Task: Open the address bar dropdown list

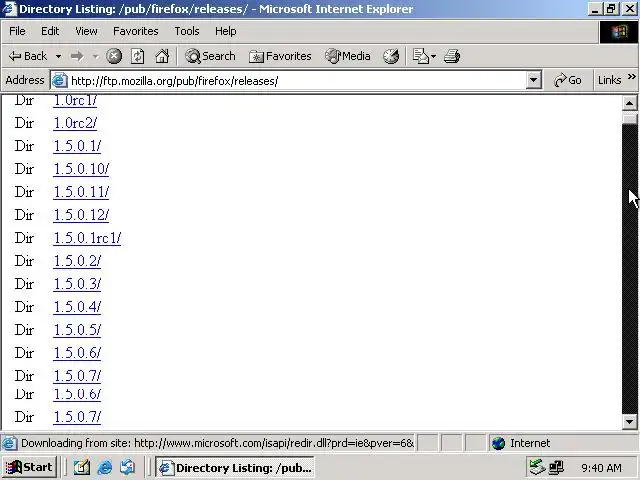Action: point(533,80)
